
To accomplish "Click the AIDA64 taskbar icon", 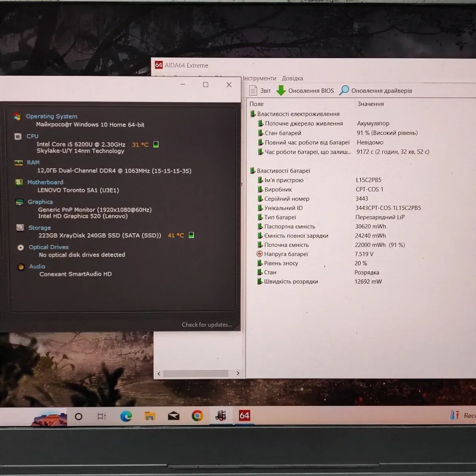I will tap(244, 415).
